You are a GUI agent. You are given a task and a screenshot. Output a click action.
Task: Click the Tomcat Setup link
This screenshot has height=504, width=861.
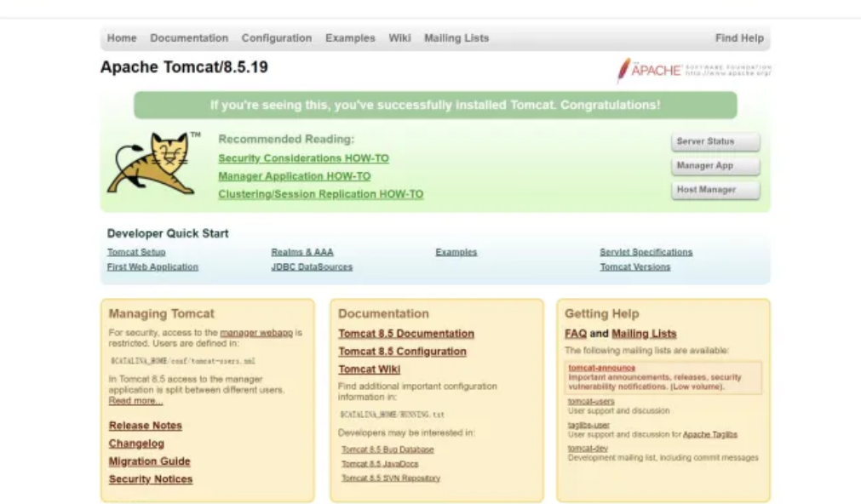coord(136,252)
